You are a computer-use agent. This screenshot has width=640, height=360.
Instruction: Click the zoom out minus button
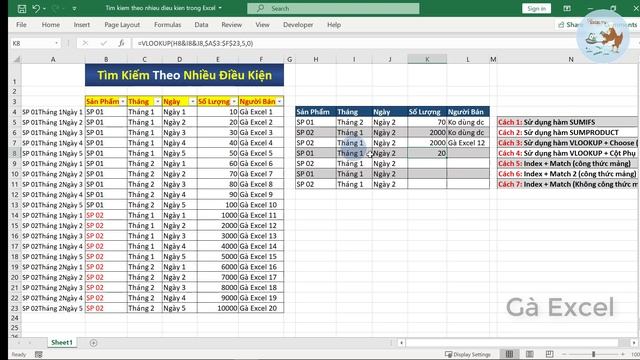coord(564,354)
